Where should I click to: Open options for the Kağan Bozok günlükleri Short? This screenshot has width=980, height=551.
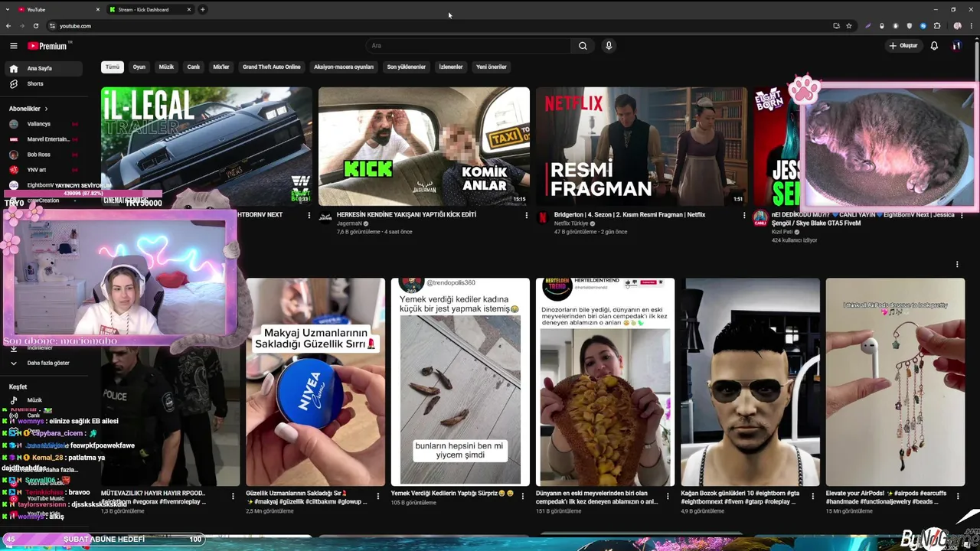point(813,497)
